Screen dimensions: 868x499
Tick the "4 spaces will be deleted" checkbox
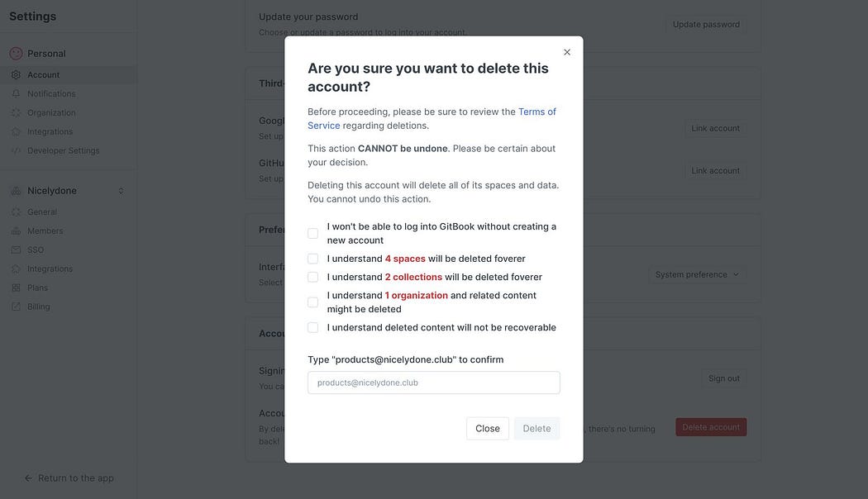pos(312,259)
